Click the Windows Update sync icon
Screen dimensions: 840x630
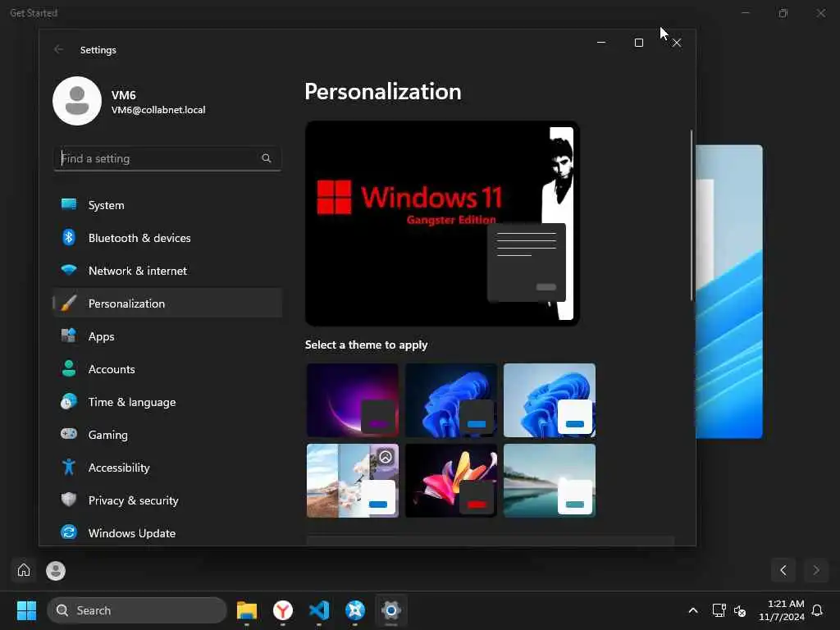point(69,532)
